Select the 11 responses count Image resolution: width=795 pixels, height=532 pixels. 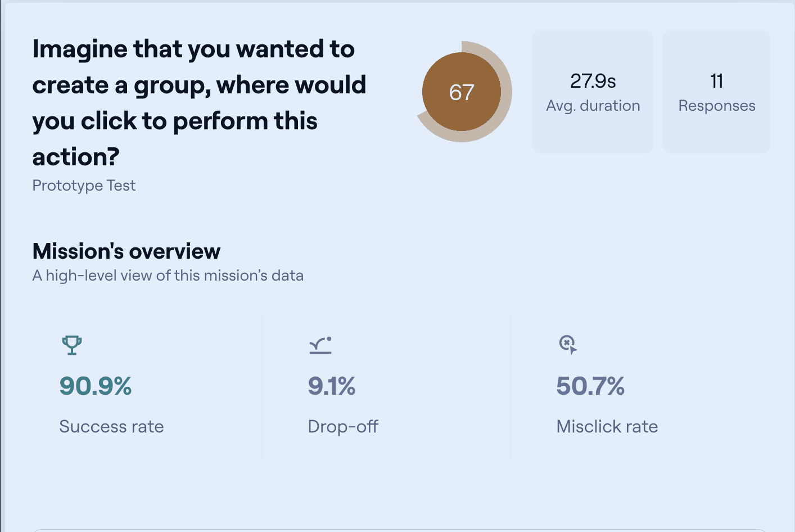tap(716, 81)
